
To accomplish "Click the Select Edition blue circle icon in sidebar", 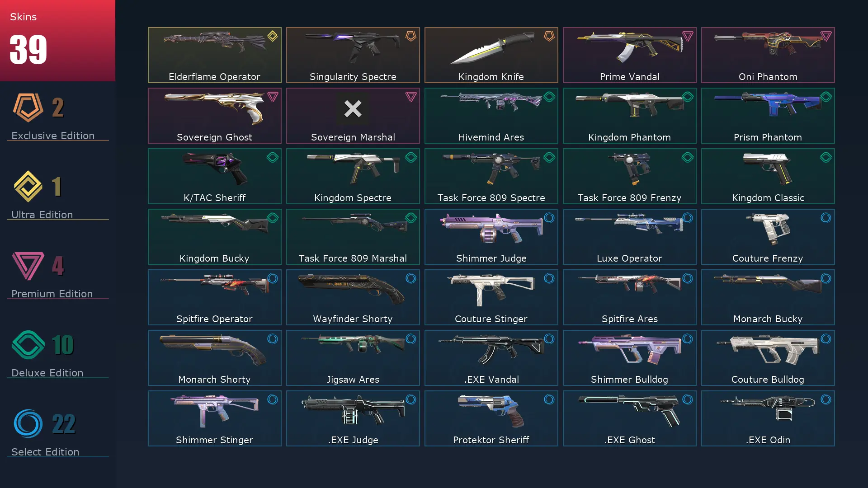I will (28, 424).
